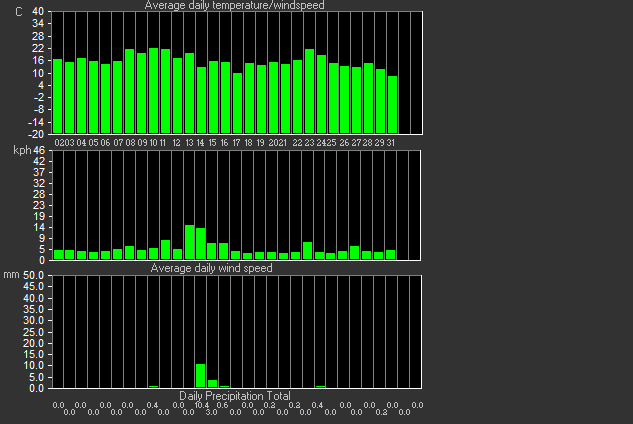
Task: Click the wind speed bar for day 11
Action: pyautogui.click(x=166, y=250)
